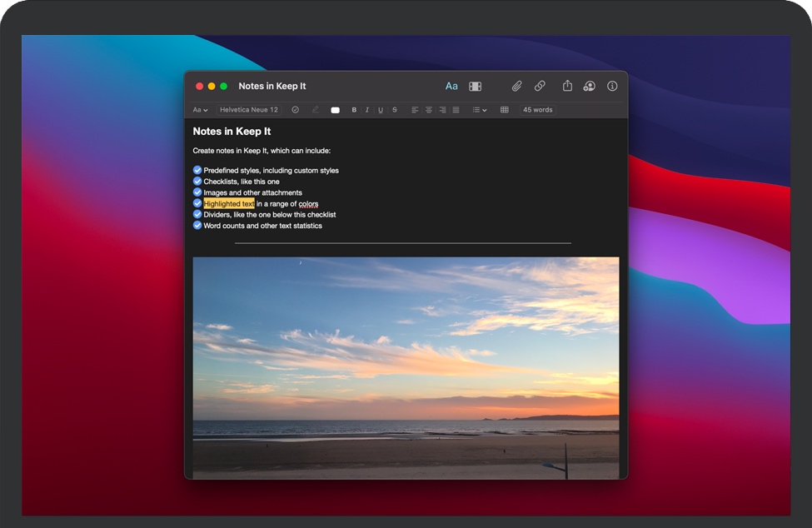Click the beach sunset image
This screenshot has width=812, height=528.
click(406, 366)
